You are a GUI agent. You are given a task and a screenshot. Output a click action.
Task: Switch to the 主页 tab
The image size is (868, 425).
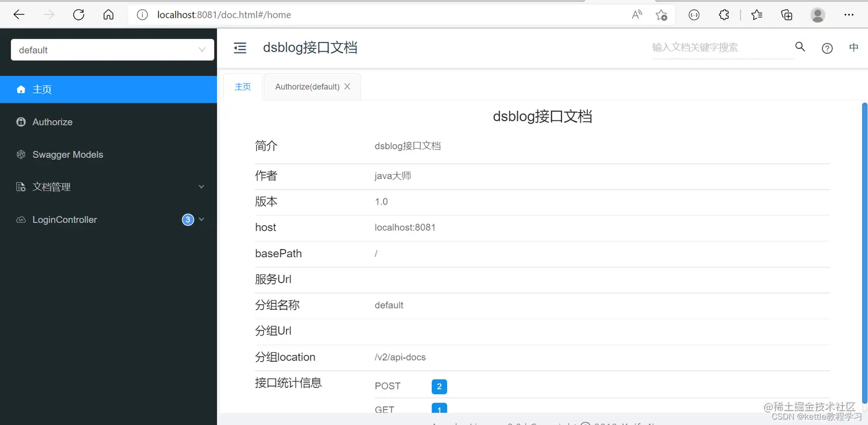[x=243, y=86]
